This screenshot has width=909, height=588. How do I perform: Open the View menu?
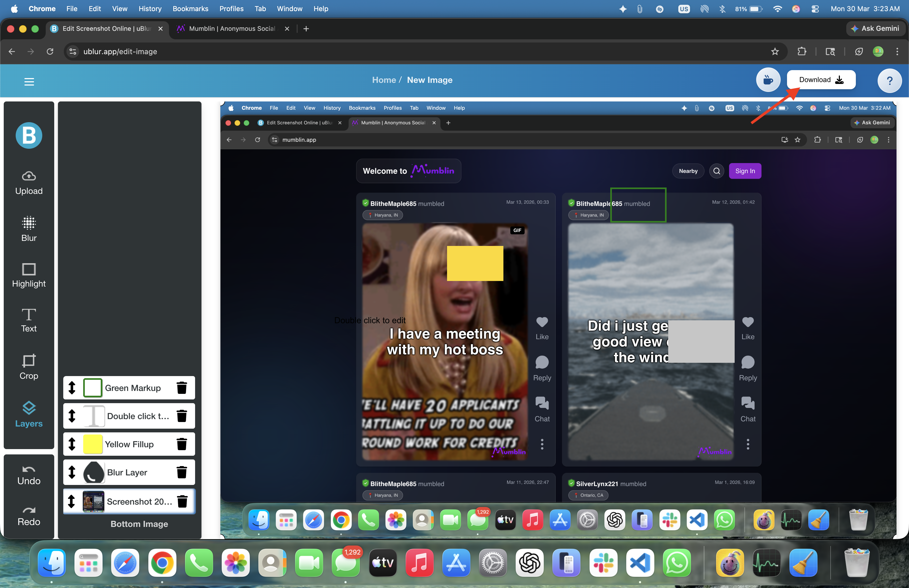[x=120, y=8]
